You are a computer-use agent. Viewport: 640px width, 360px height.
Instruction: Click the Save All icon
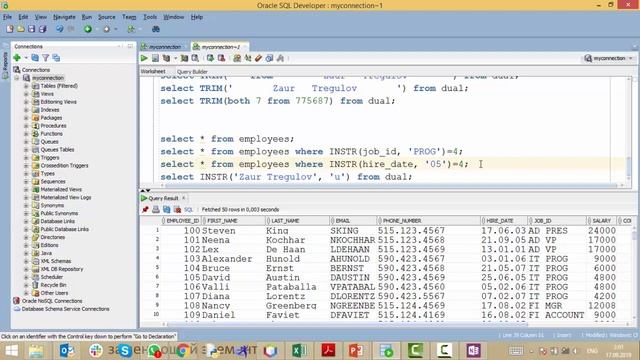pos(42,29)
